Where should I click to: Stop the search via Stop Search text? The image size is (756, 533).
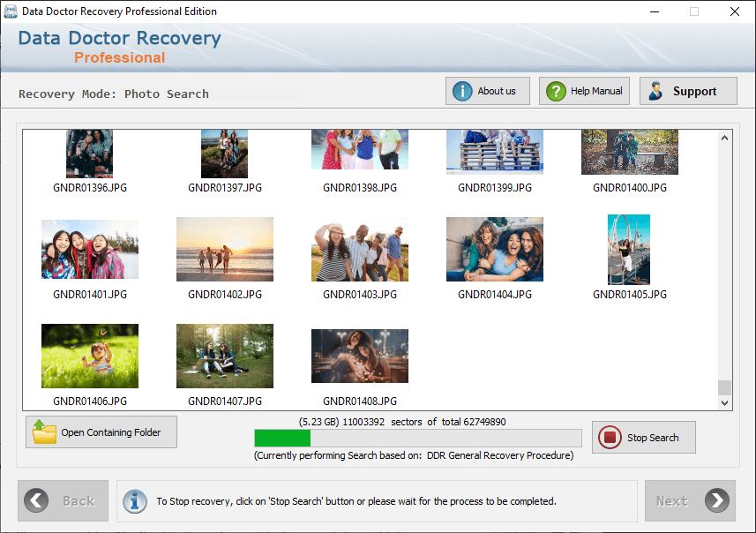click(653, 438)
